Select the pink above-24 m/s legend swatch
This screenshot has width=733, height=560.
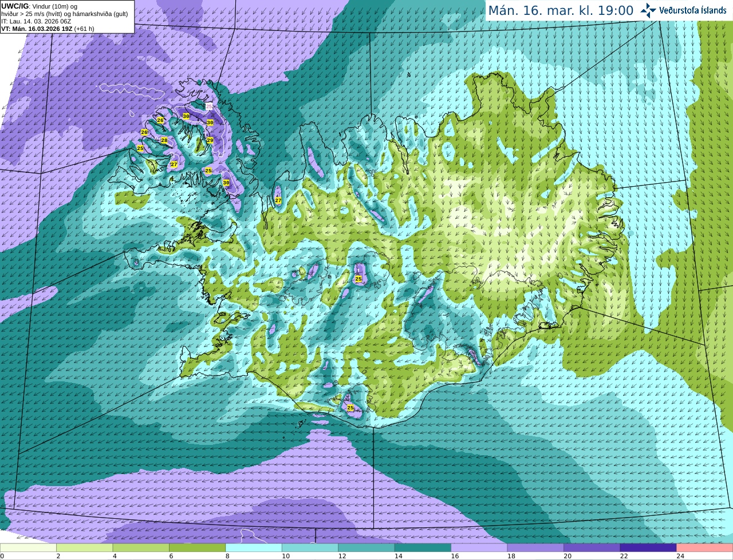coord(705,547)
